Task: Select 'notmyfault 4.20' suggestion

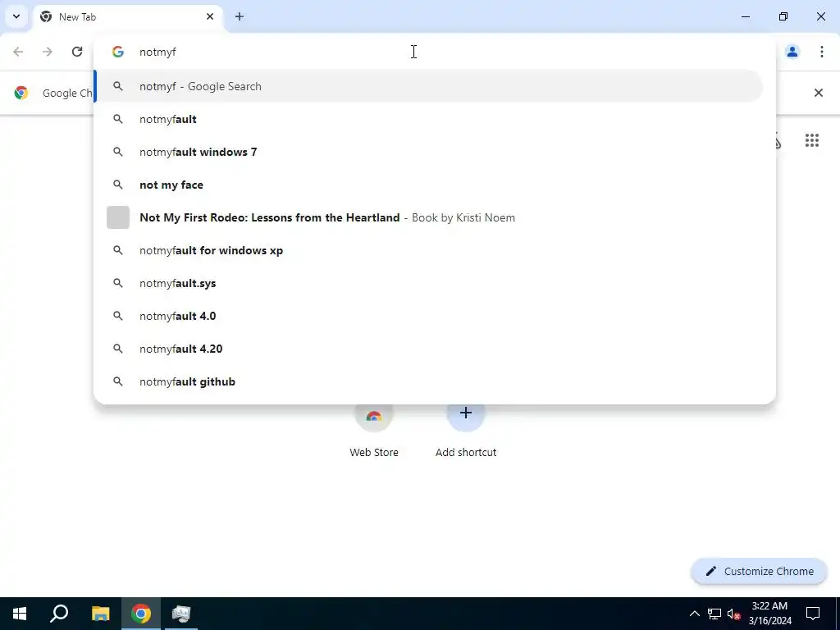Action: 428,349
